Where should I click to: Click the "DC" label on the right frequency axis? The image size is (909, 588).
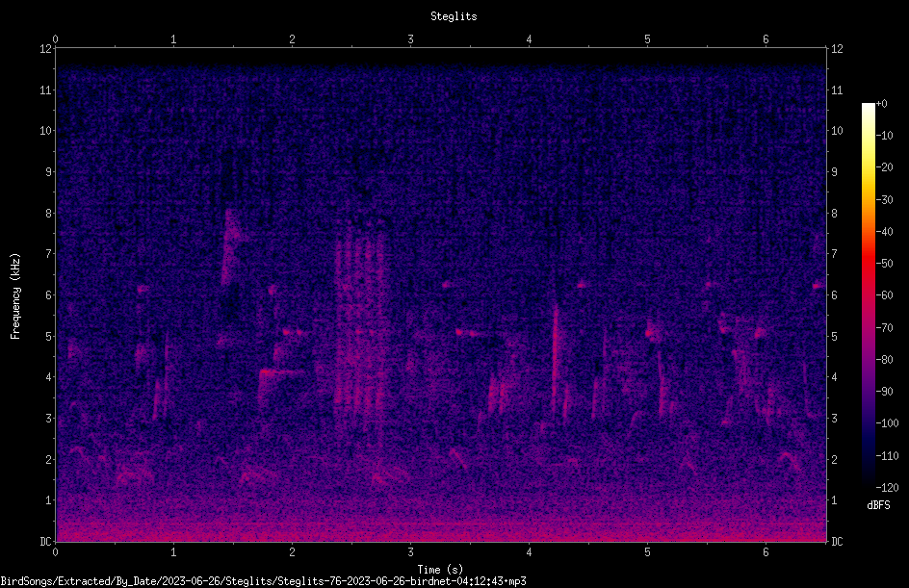[x=837, y=542]
